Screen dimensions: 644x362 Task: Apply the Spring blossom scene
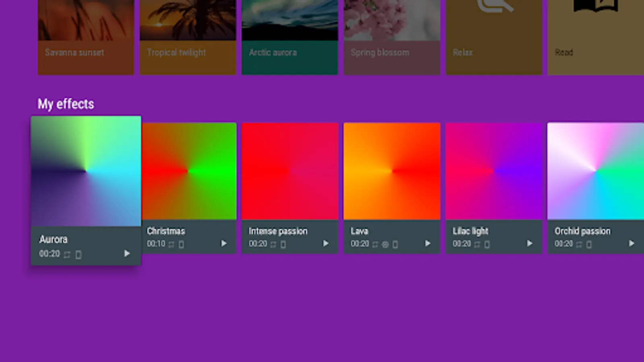coord(392,37)
